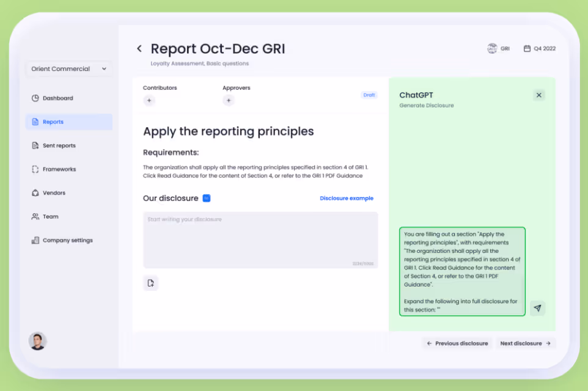Click the Vendors icon
Image resolution: width=588 pixels, height=391 pixels.
(x=35, y=192)
